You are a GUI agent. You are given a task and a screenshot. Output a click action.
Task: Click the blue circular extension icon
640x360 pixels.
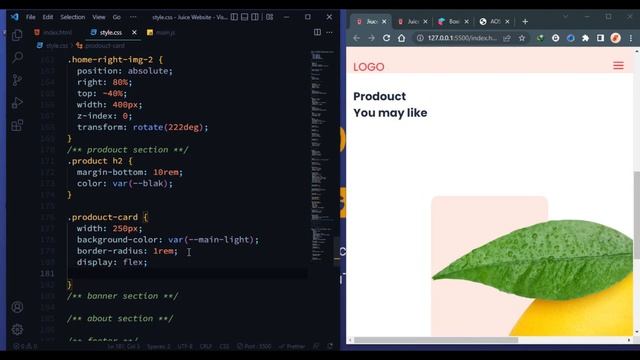point(571,38)
